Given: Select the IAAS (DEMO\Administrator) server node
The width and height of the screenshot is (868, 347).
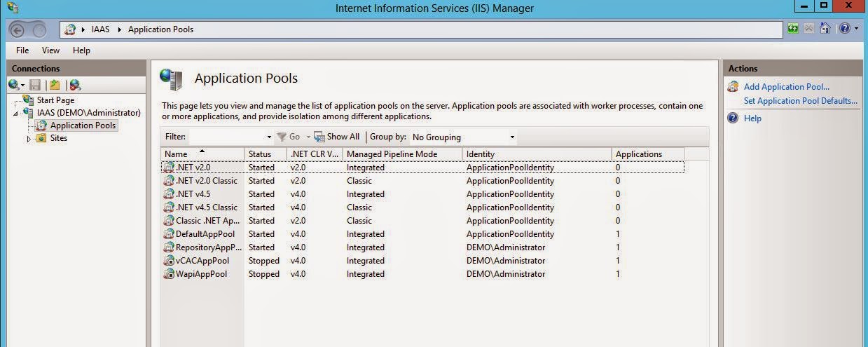Looking at the screenshot, I should (x=89, y=112).
